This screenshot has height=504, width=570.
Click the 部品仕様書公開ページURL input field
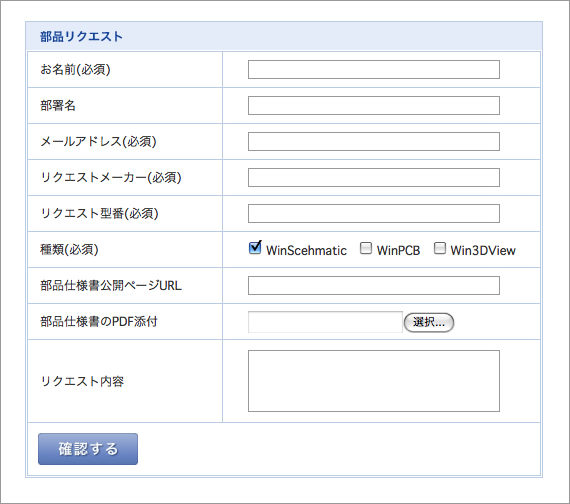click(374, 285)
